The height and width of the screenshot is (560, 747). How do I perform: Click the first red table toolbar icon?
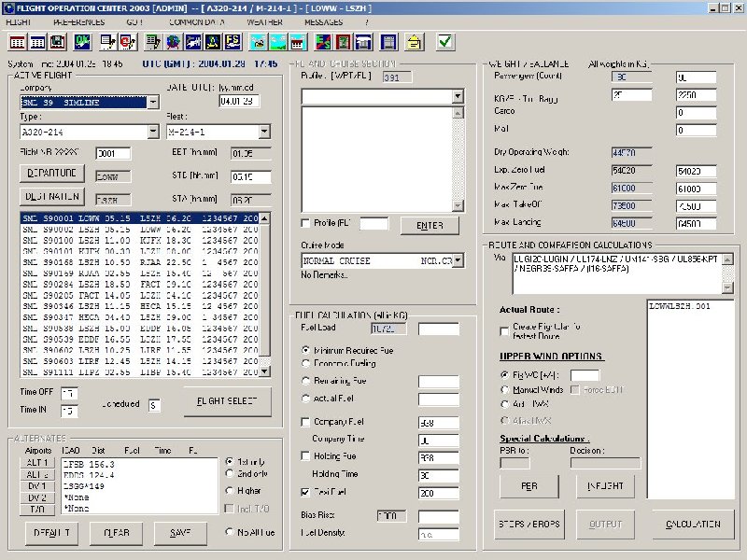pos(17,42)
